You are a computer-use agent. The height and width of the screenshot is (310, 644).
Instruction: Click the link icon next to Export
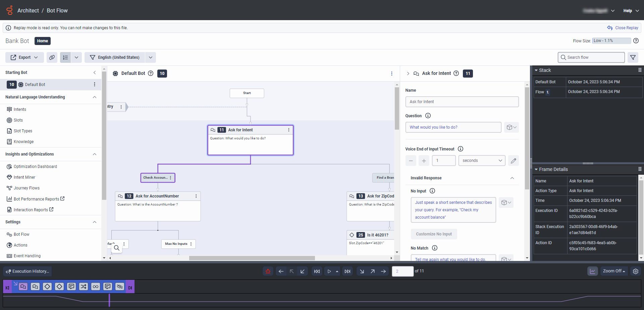[x=52, y=57]
